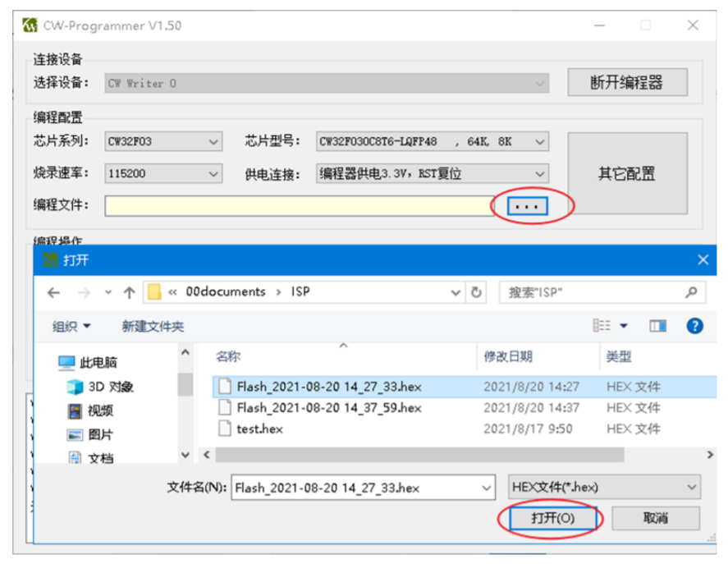Select 视频 folder in sidebar
The image size is (728, 564).
point(90,410)
